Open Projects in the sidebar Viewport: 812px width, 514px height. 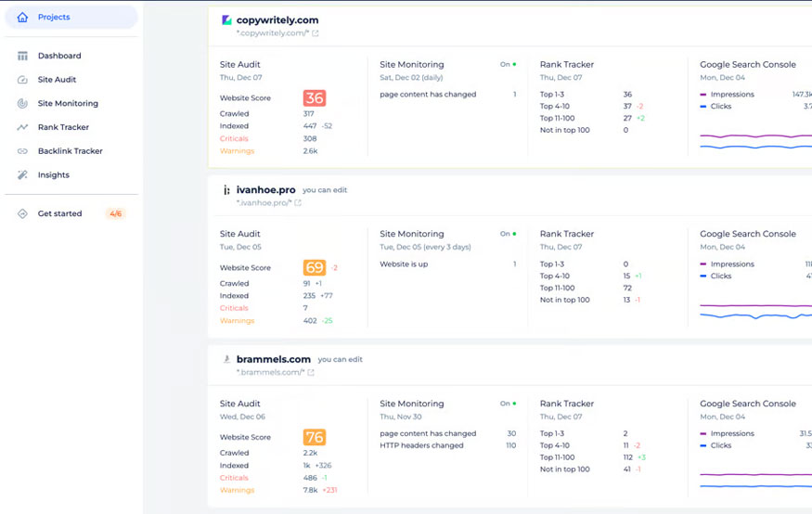click(71, 17)
